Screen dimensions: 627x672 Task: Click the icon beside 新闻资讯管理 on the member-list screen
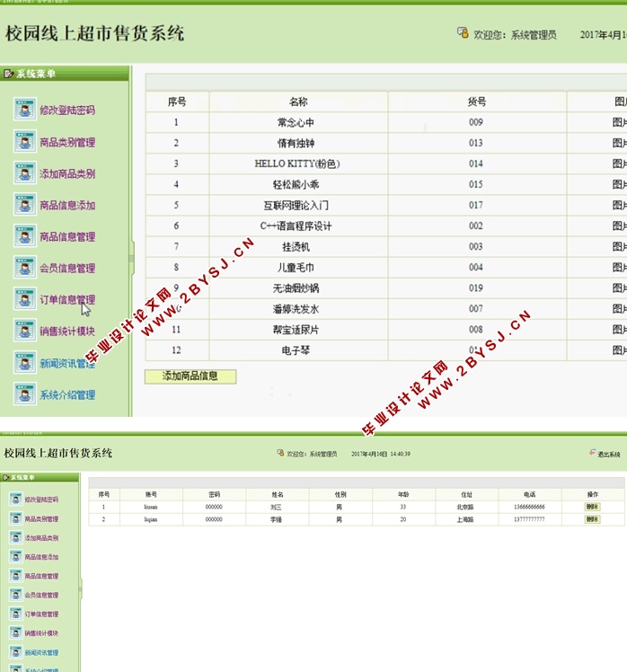16,652
